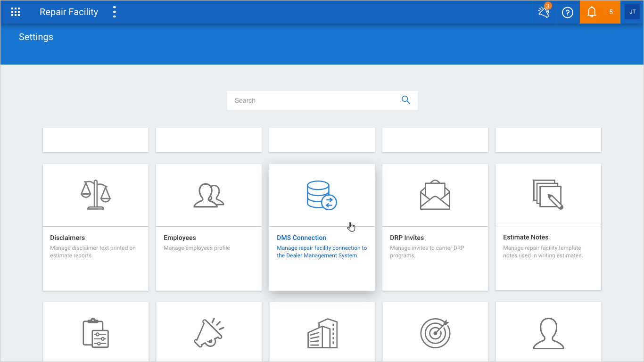644x362 pixels.
Task: Select the Estimate Notes card title
Action: pos(526,237)
